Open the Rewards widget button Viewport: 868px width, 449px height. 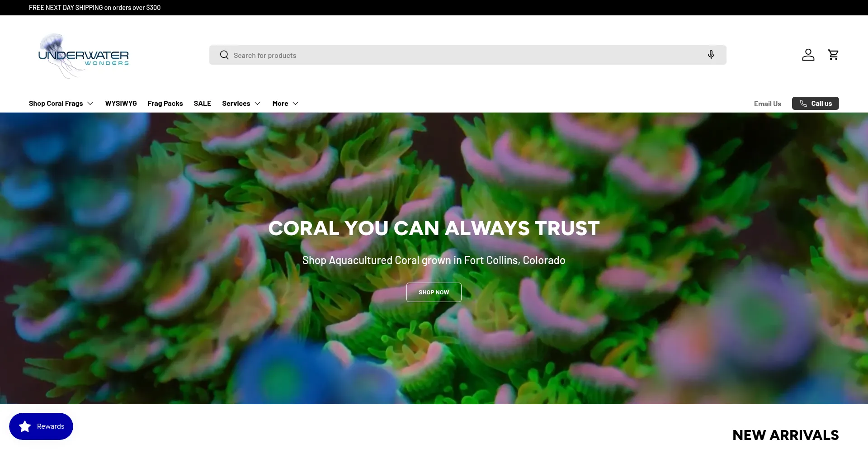tap(41, 426)
